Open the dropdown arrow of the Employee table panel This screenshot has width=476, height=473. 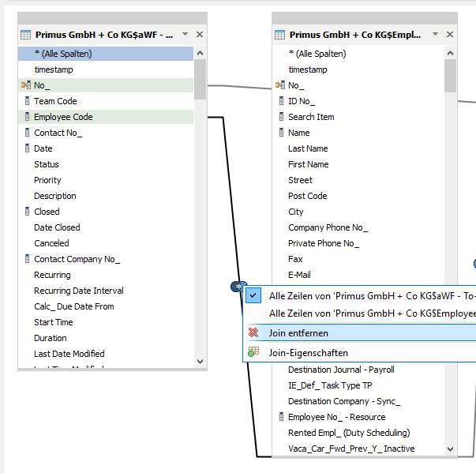click(x=439, y=35)
